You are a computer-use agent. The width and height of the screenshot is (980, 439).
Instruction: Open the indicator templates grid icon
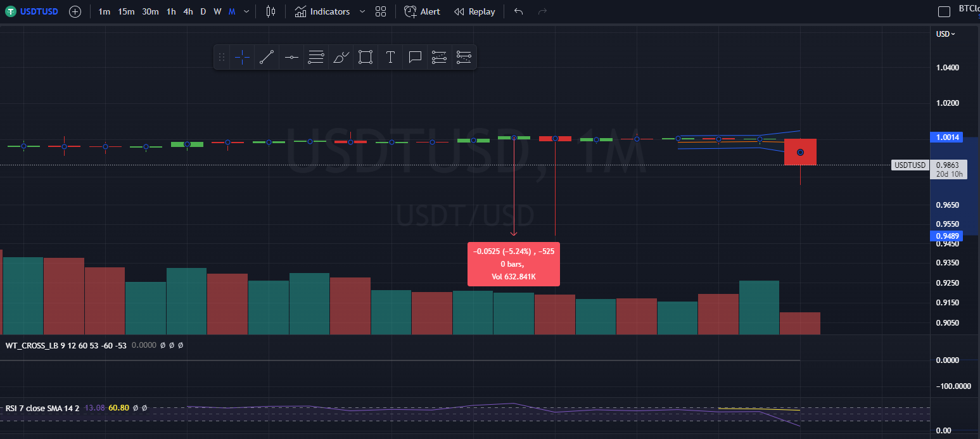[381, 11]
